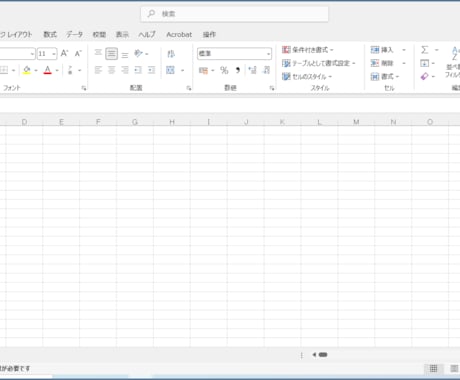The height and width of the screenshot is (380, 460).
Task: Click the search box in the title bar
Action: pyautogui.click(x=234, y=14)
